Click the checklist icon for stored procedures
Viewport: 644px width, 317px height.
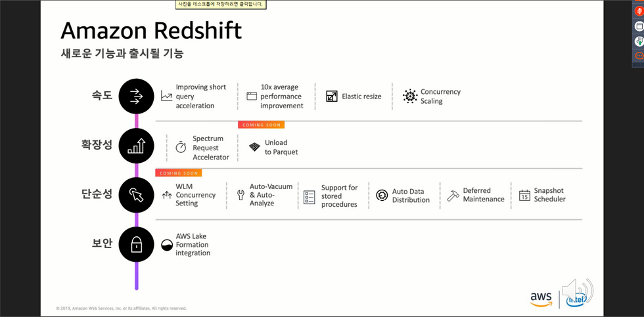click(x=309, y=197)
